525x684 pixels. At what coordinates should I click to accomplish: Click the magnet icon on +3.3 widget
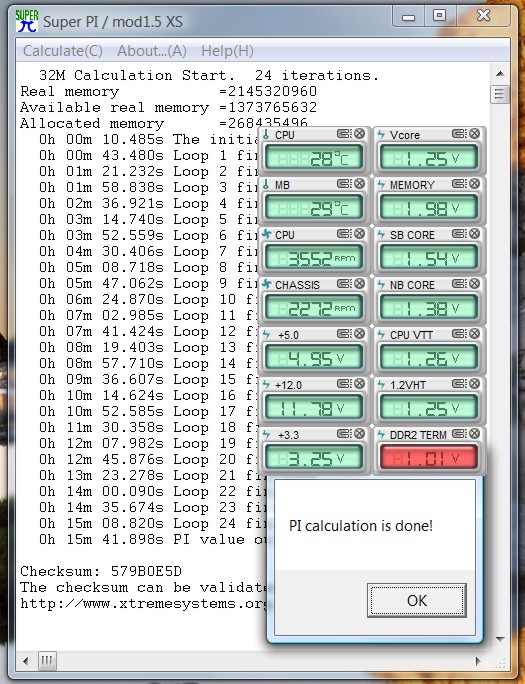coord(344,434)
